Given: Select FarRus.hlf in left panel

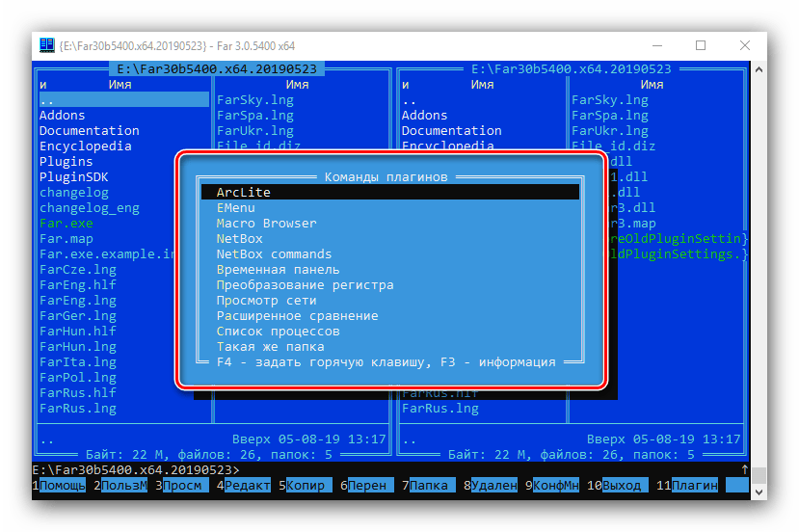Looking at the screenshot, I should 78,393.
